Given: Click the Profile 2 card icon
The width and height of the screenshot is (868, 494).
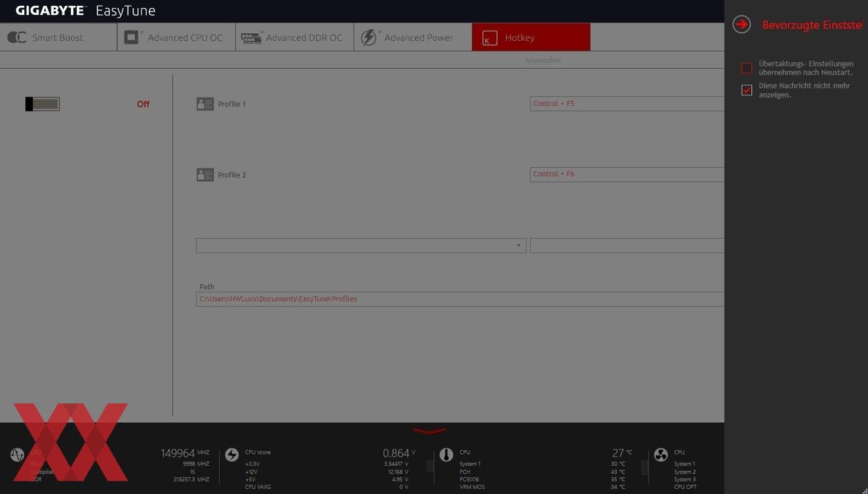Looking at the screenshot, I should tap(205, 175).
